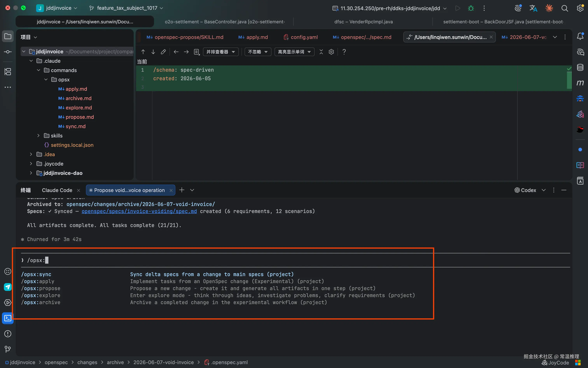Image resolution: width=588 pixels, height=368 pixels.
Task: Open the Commit tool window icon
Action: point(8,52)
